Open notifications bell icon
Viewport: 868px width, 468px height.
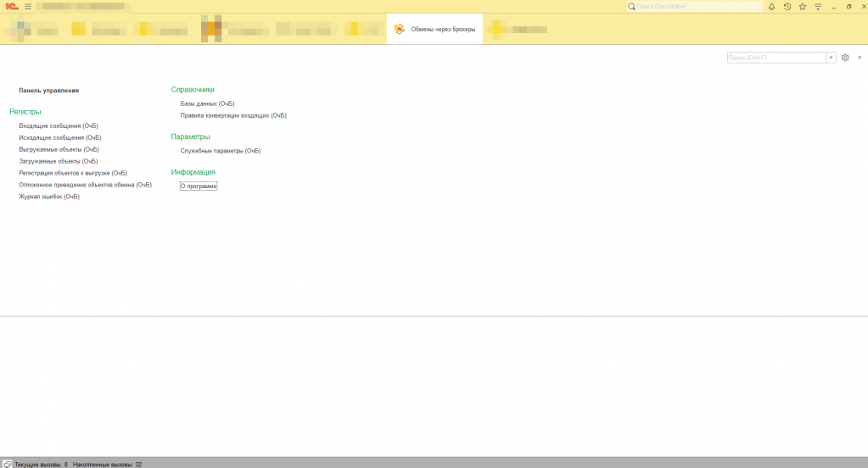[771, 7]
